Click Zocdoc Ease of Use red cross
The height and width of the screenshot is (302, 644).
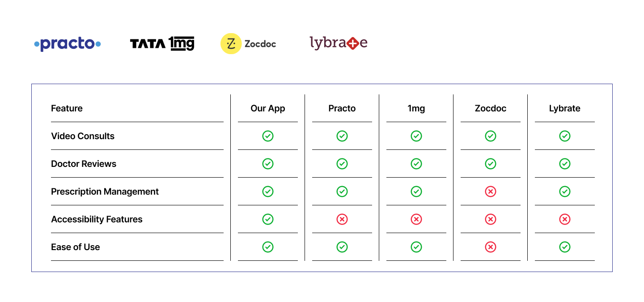(491, 247)
